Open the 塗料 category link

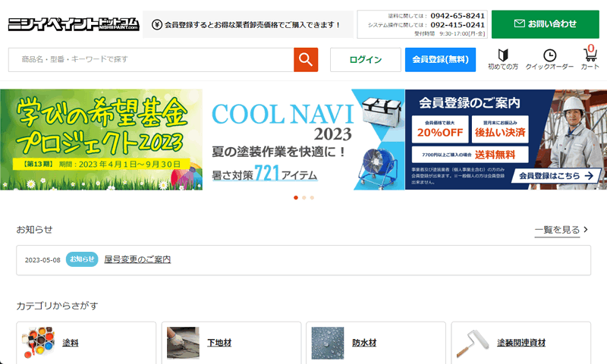71,343
